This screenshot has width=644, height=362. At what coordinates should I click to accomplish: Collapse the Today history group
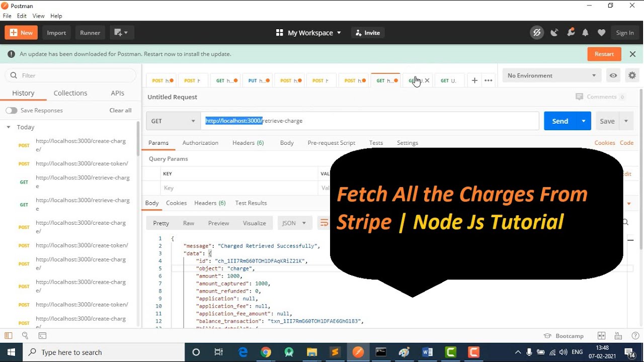8,127
